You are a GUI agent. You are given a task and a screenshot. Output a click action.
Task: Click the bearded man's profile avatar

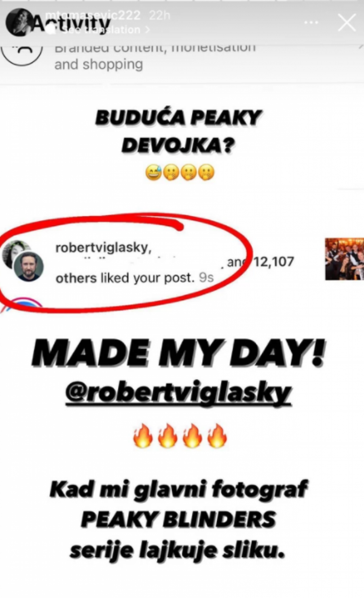tap(29, 267)
